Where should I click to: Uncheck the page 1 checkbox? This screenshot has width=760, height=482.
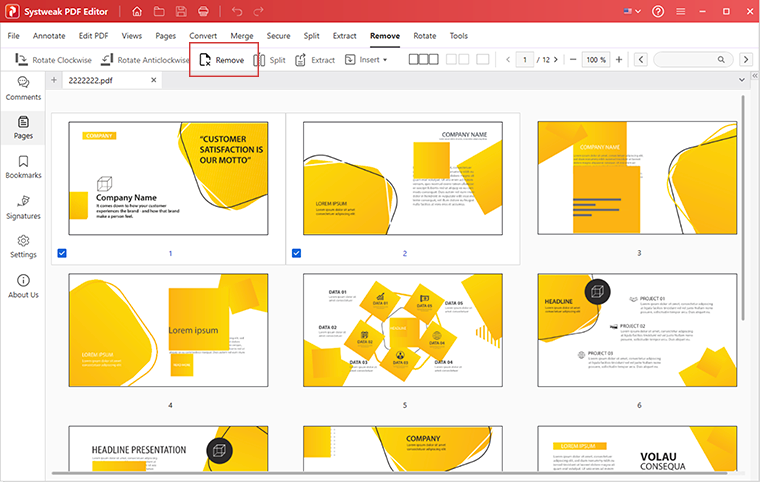(62, 253)
